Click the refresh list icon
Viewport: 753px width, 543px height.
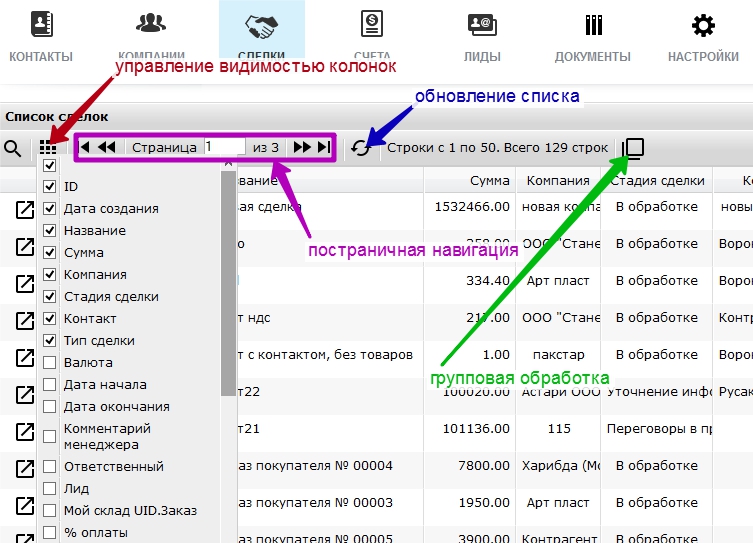pyautogui.click(x=361, y=148)
